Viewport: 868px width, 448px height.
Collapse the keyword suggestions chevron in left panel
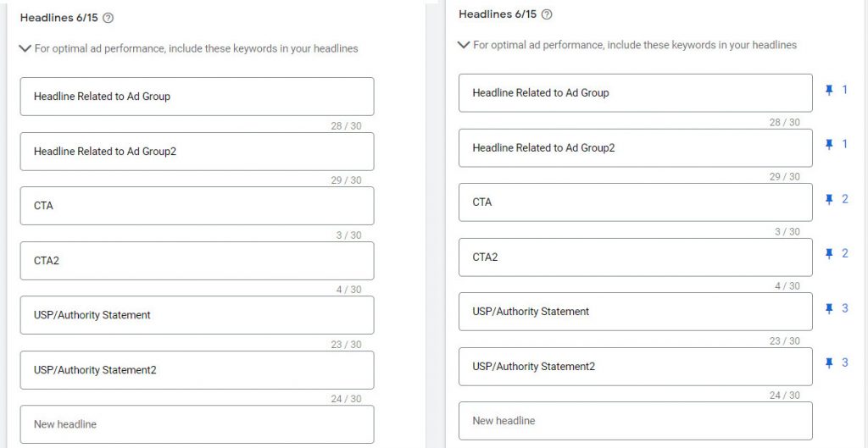point(25,48)
